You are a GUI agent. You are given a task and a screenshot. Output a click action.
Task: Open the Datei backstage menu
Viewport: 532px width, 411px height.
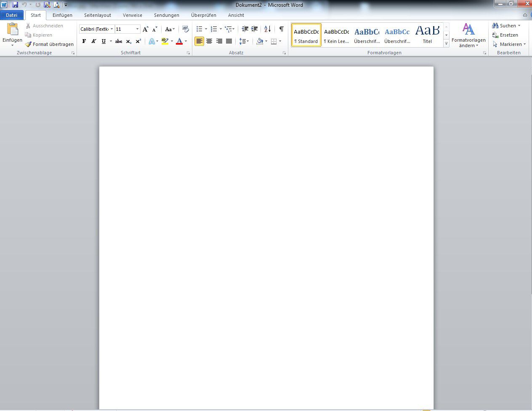click(12, 15)
